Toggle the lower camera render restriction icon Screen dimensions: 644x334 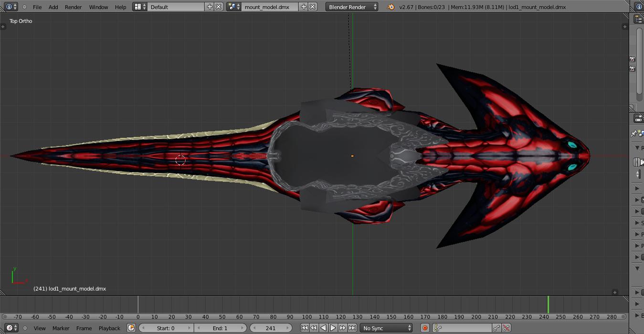pyautogui.click(x=632, y=69)
